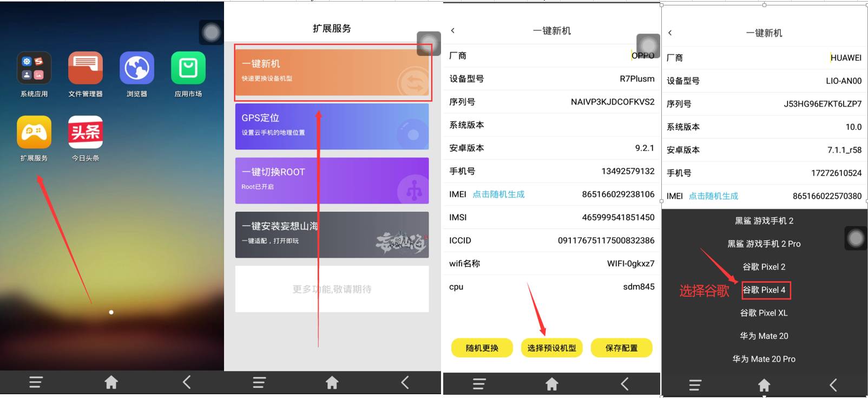Tap the 扩展服务 gamepad icon
Image resolution: width=868 pixels, height=398 pixels.
pos(34,132)
